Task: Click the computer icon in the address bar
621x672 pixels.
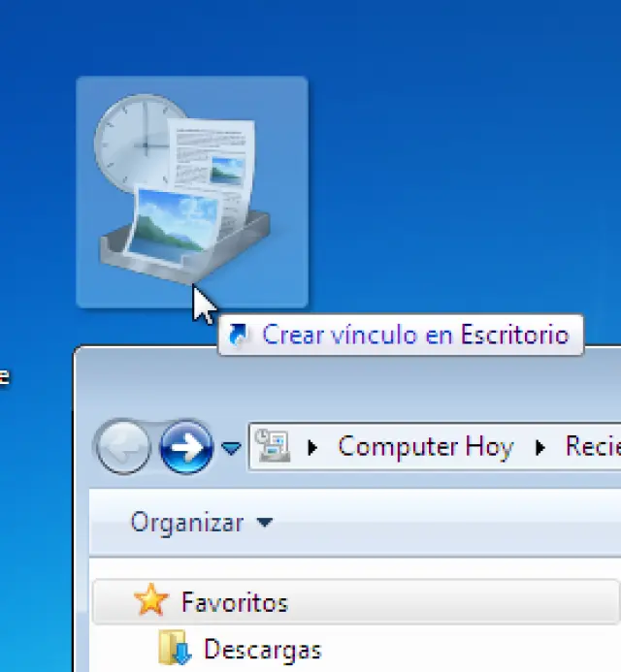Action: 273,447
